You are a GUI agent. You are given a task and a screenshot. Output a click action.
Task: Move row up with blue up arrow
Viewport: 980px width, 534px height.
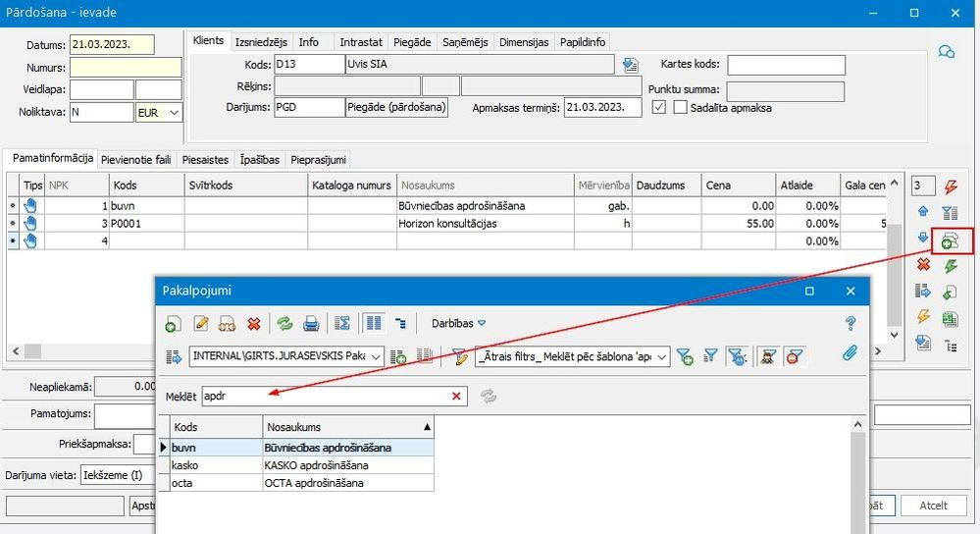point(923,211)
